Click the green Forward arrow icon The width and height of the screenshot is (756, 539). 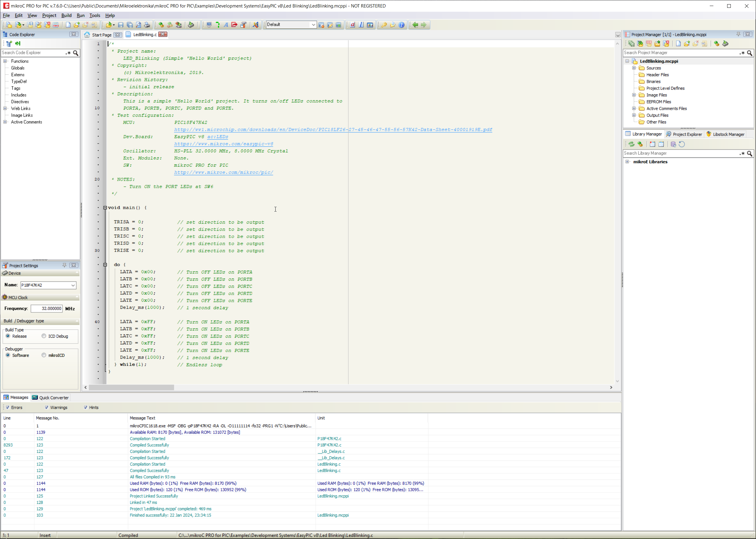click(x=424, y=25)
